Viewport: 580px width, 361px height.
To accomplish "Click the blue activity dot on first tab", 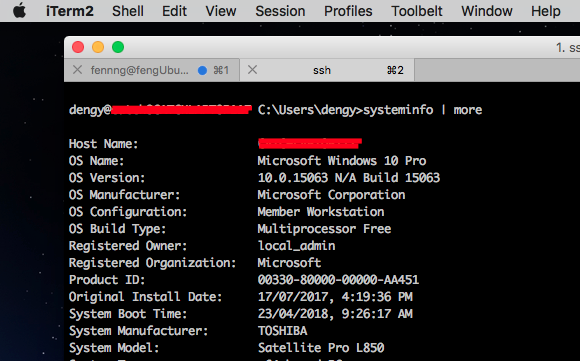I will [202, 70].
